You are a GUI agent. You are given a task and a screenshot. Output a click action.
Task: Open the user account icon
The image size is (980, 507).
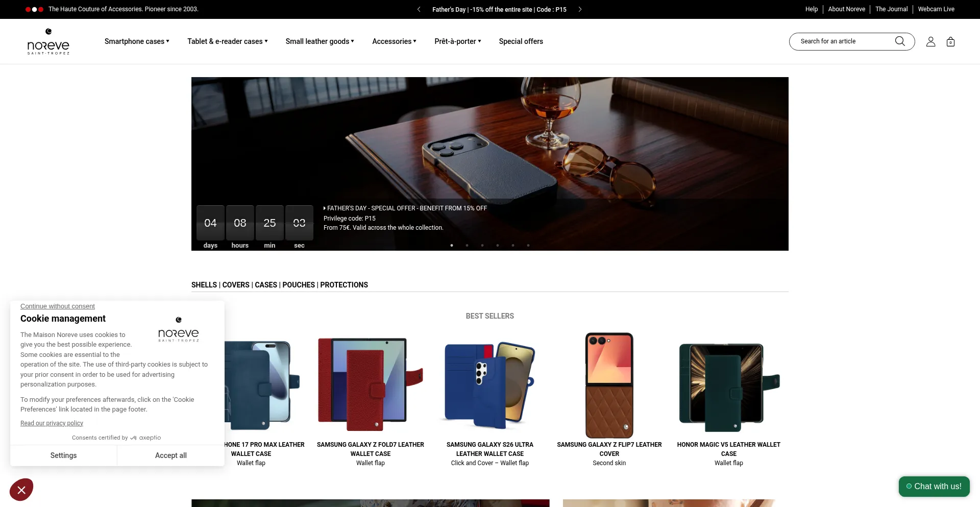[x=930, y=42]
